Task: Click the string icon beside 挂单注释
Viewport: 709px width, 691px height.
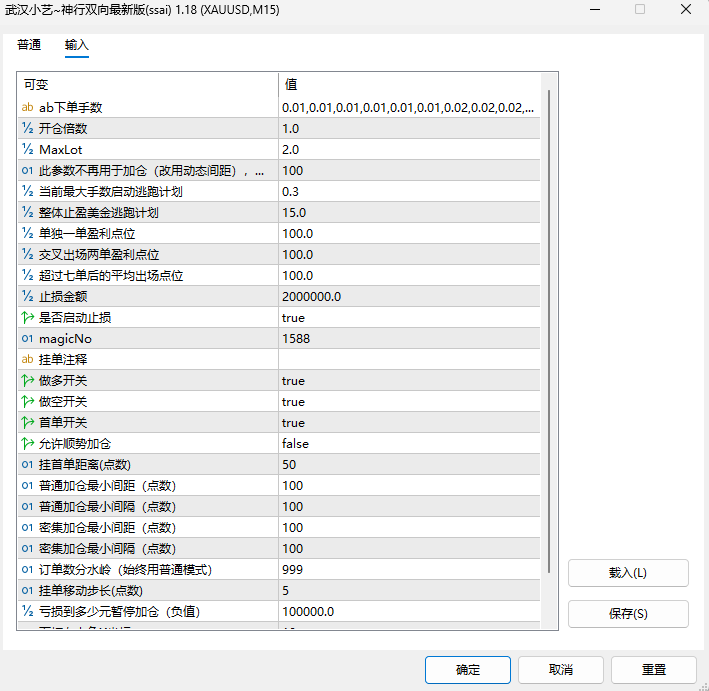Action: tap(28, 359)
